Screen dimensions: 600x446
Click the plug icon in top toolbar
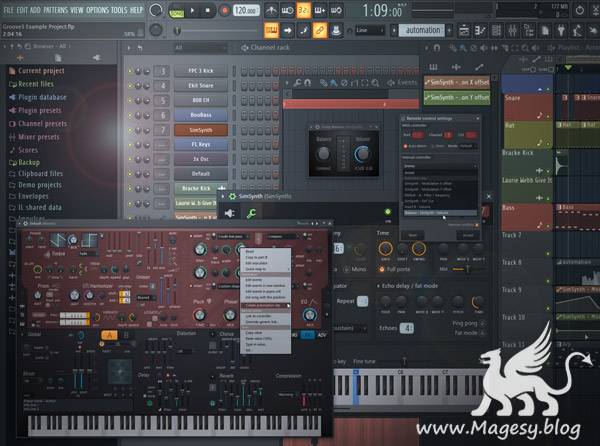coord(561,30)
